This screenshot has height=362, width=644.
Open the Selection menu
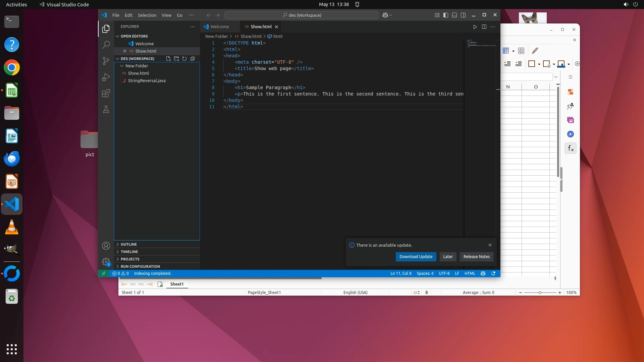click(x=147, y=15)
